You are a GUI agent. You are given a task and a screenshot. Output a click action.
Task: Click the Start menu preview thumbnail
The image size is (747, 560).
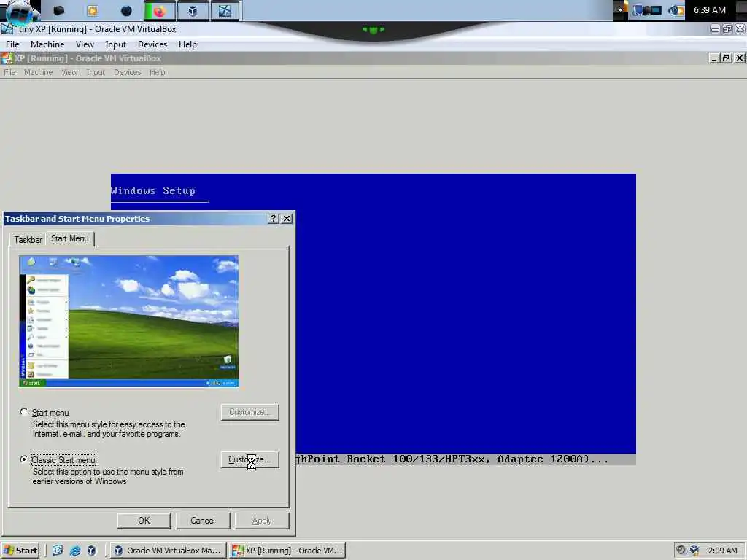(x=128, y=321)
